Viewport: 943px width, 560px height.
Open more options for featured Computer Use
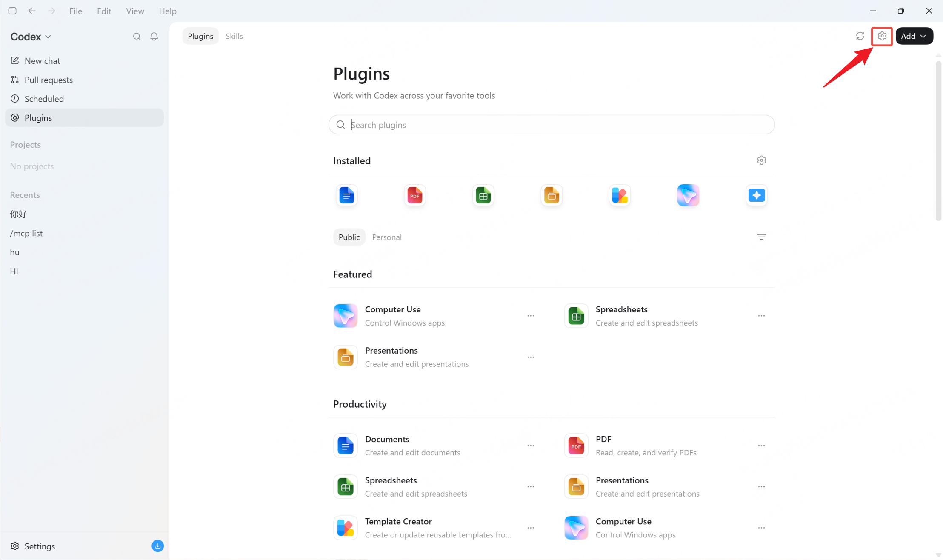click(531, 316)
